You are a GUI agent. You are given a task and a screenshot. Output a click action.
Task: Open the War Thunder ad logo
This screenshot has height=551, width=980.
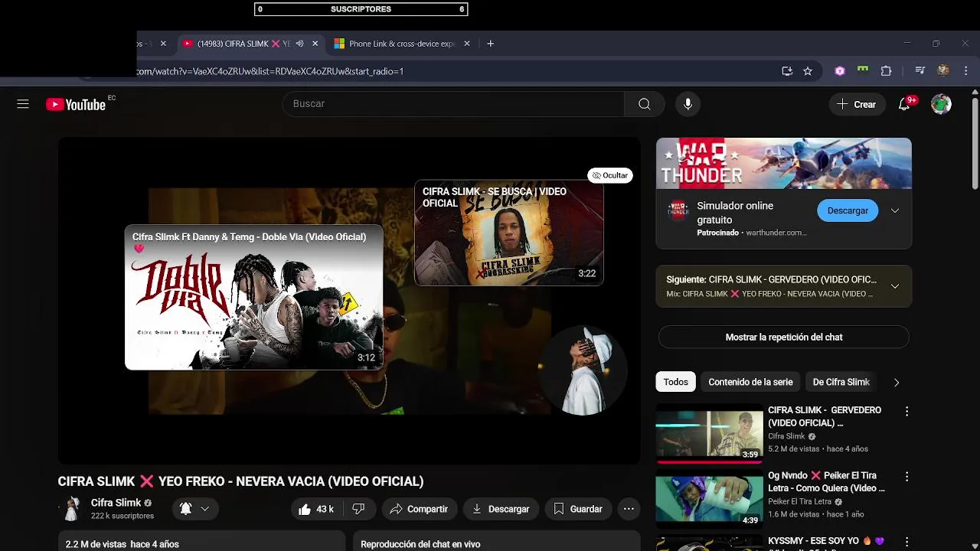pyautogui.click(x=678, y=211)
